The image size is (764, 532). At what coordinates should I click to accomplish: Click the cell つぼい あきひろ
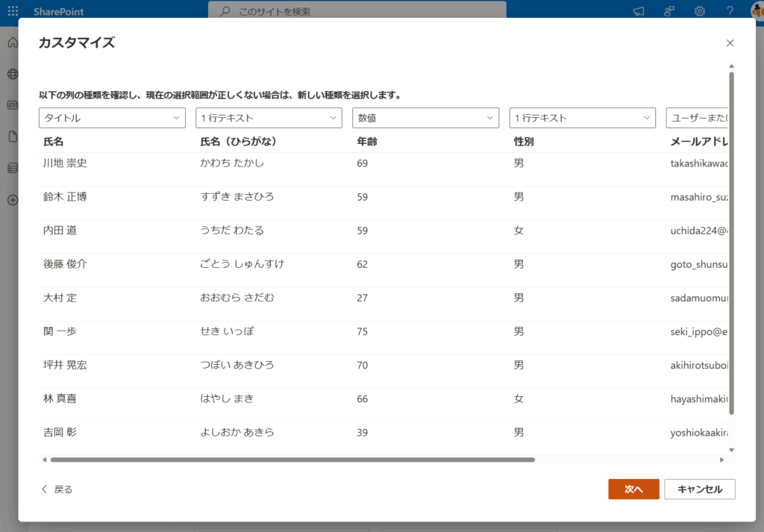click(237, 365)
